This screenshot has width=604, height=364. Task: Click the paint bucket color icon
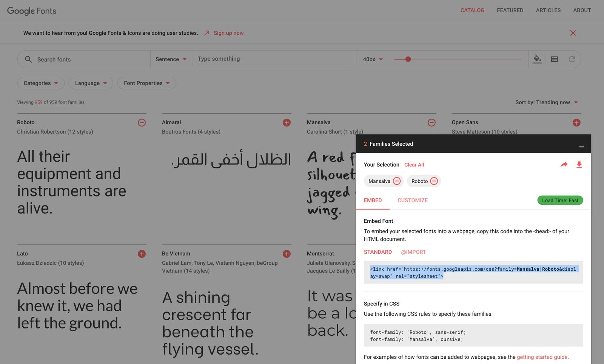click(537, 59)
